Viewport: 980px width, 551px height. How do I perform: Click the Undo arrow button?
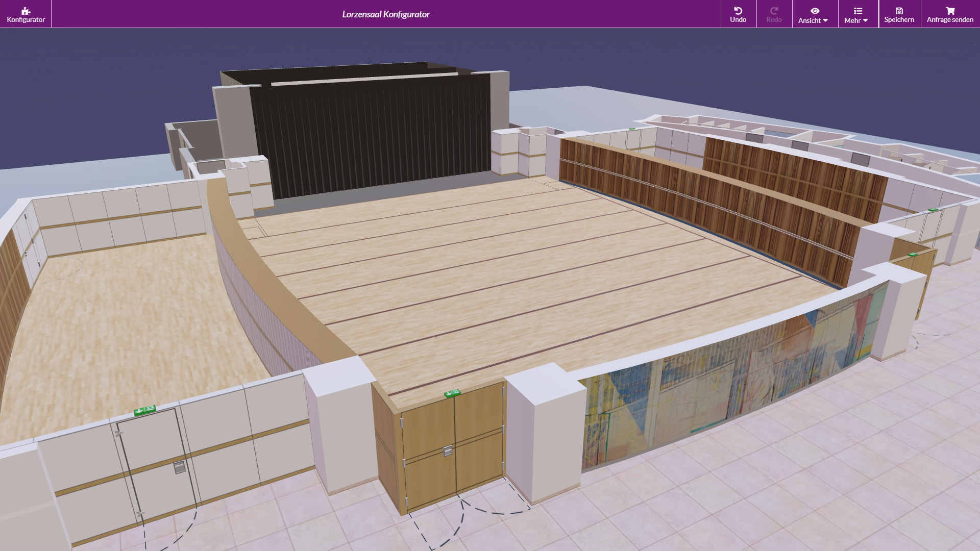point(738,14)
